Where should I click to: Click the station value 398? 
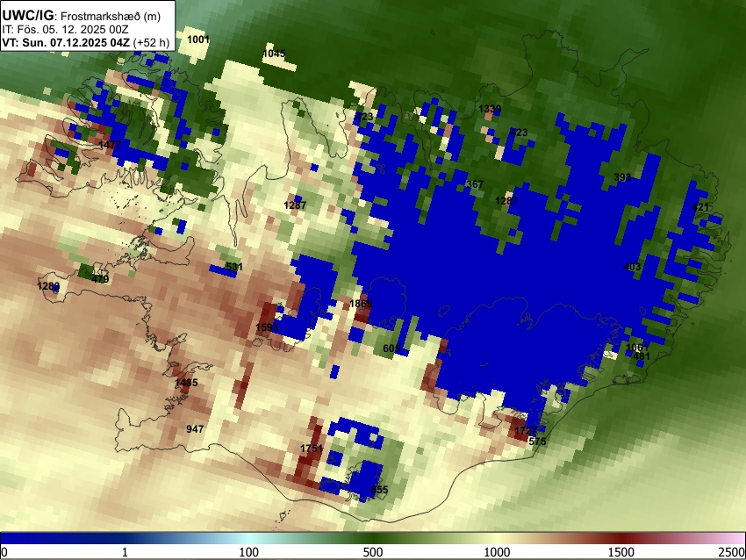622,177
